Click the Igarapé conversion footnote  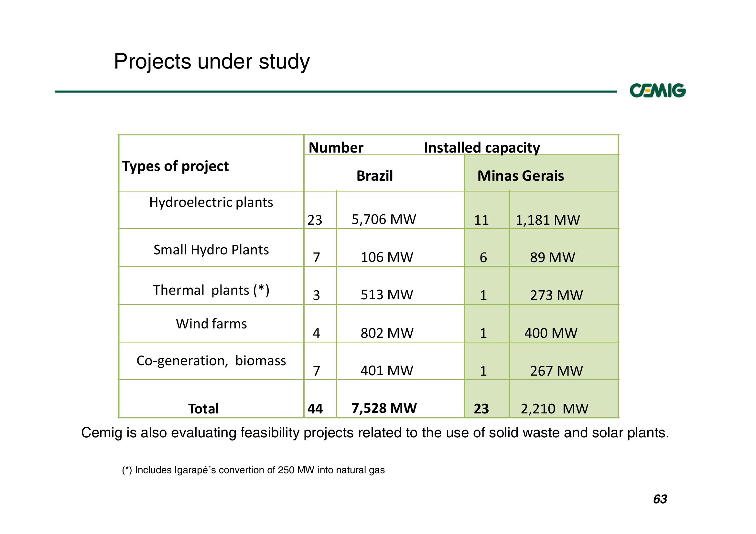253,470
